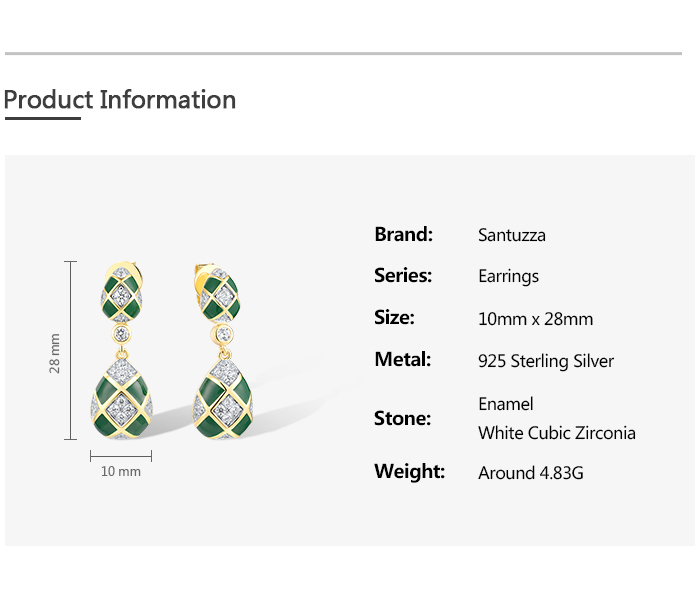This screenshot has width=700, height=596.
Task: Click the dark underline beneath Product Information
Action: point(42,118)
